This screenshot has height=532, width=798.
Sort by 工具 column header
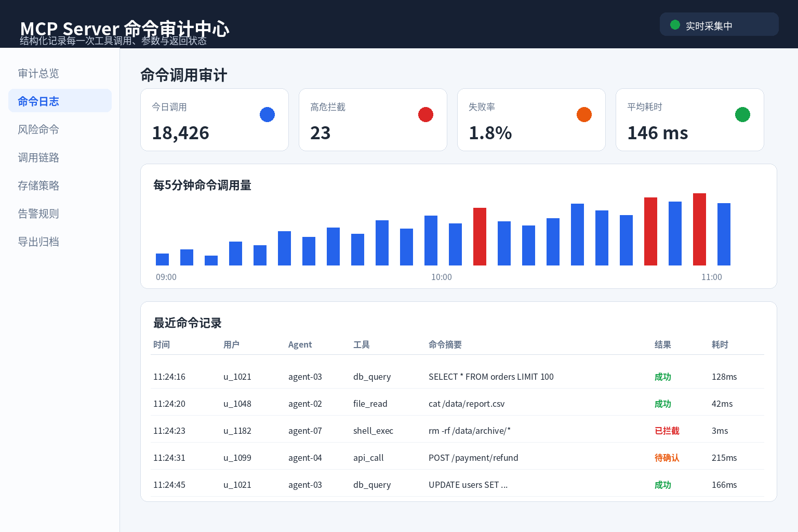[361, 344]
